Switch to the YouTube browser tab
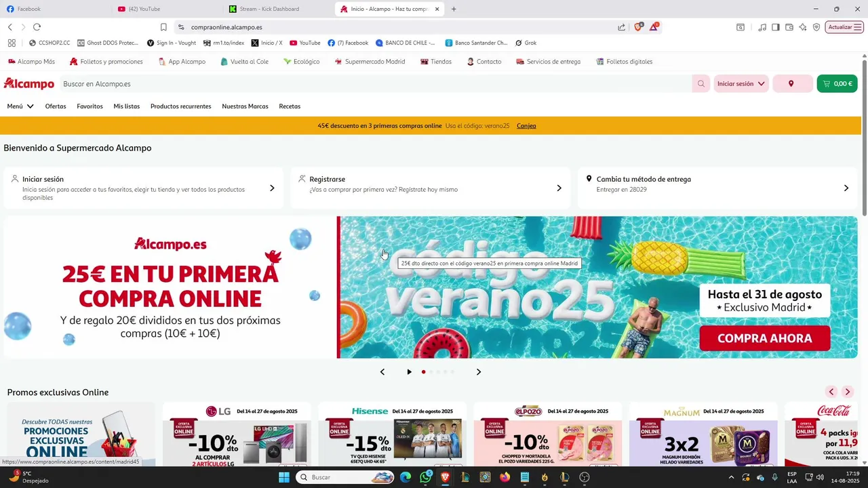868x488 pixels. pyautogui.click(x=166, y=9)
